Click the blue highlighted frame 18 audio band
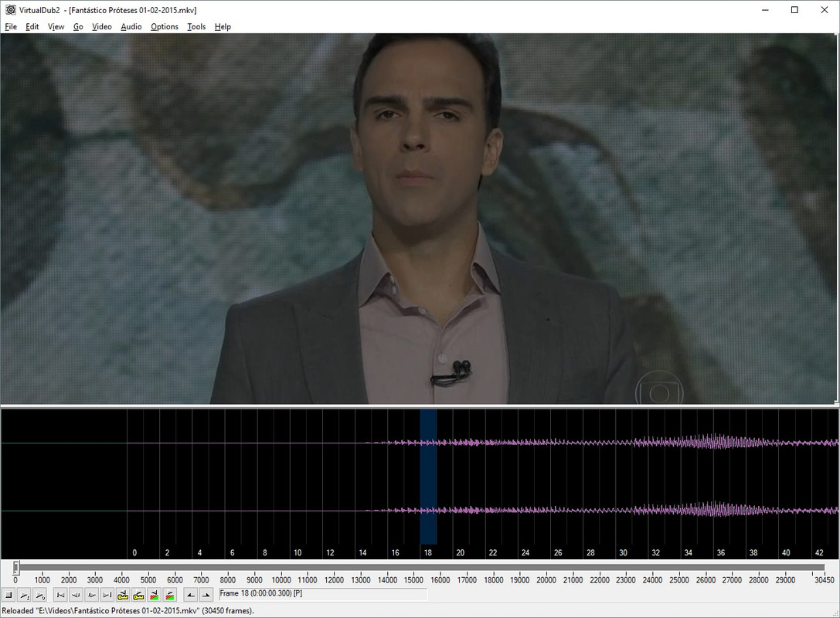 [428, 477]
